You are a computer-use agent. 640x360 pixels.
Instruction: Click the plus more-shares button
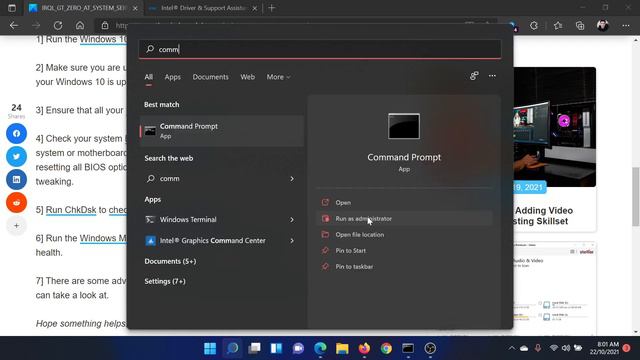(x=16, y=225)
